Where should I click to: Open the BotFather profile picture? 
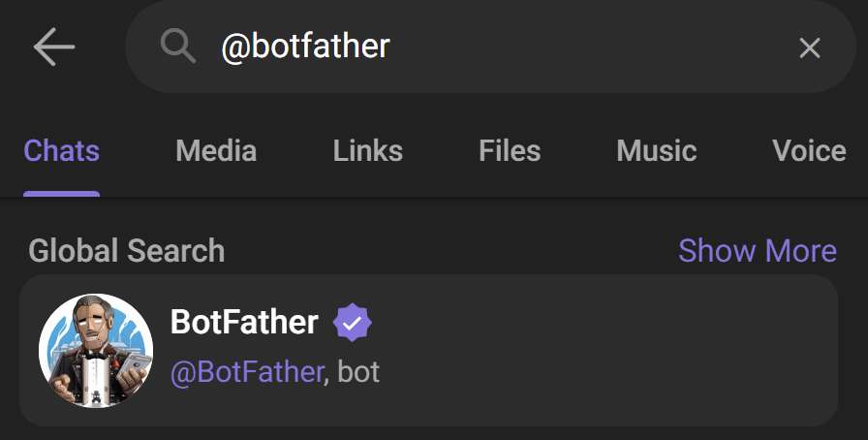pyautogui.click(x=96, y=351)
